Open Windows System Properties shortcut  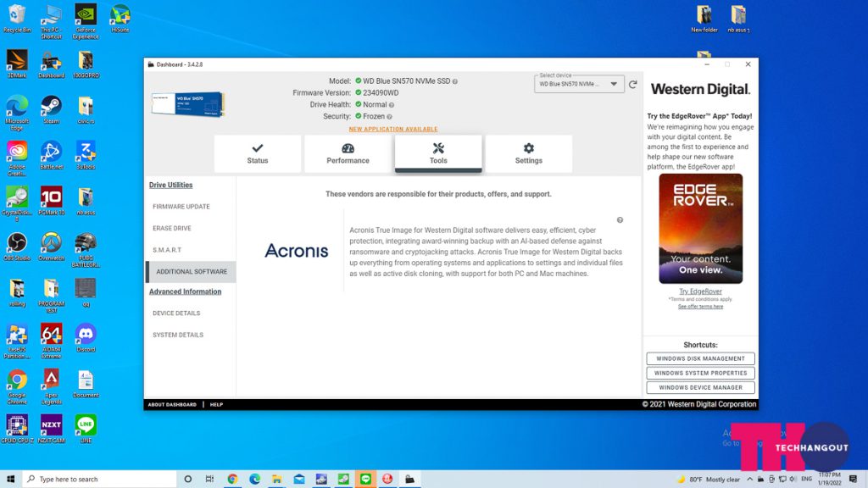[x=700, y=373]
